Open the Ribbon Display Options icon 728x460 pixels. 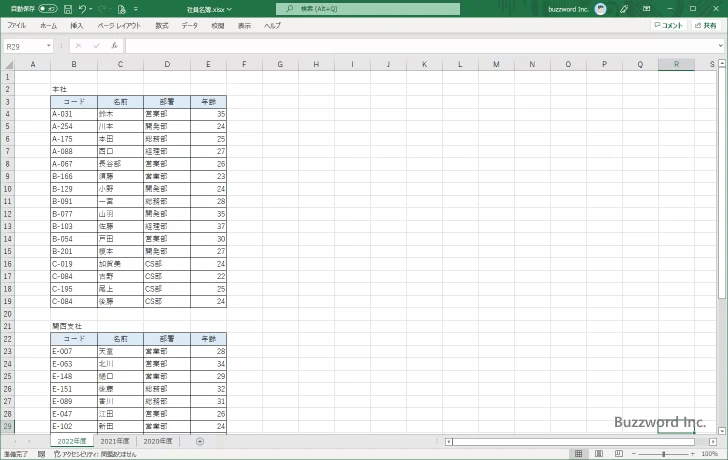646,9
